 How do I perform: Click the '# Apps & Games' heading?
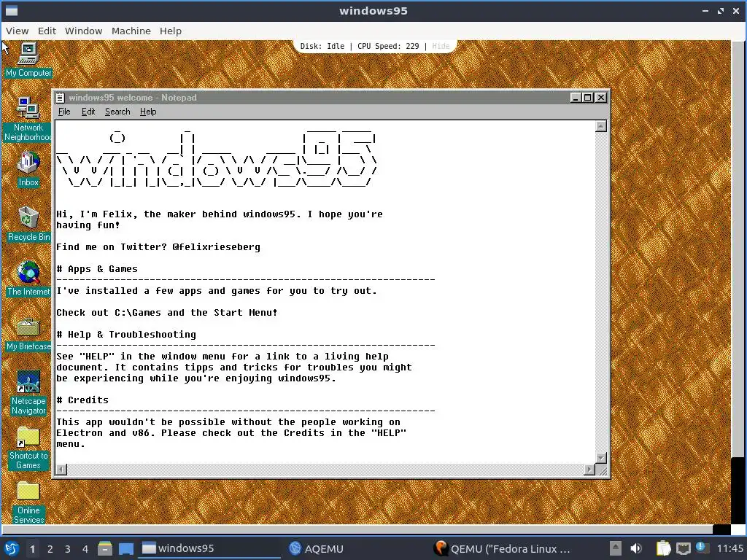pyautogui.click(x=97, y=269)
